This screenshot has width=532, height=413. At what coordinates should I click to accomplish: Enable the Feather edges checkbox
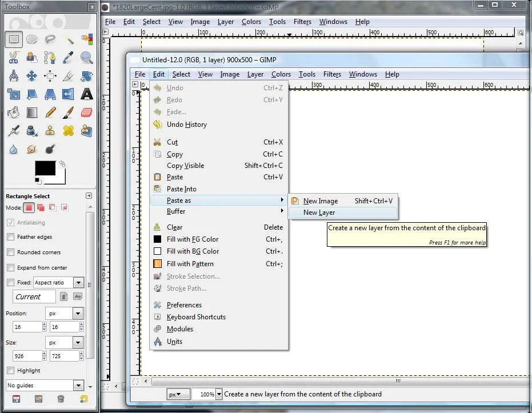point(10,236)
